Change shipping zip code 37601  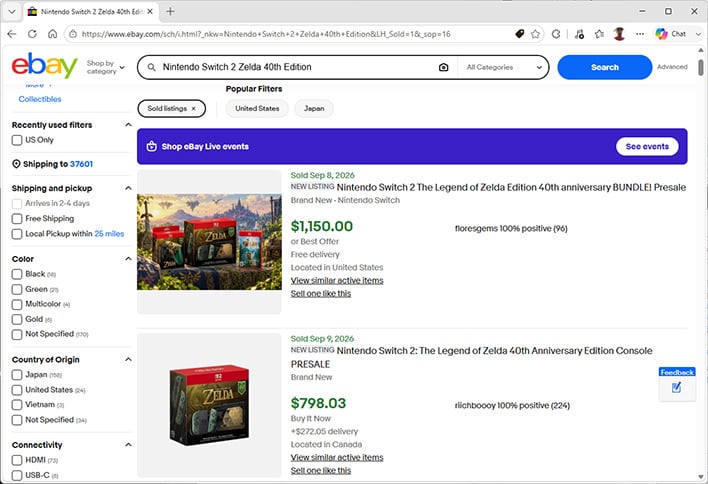tap(81, 164)
